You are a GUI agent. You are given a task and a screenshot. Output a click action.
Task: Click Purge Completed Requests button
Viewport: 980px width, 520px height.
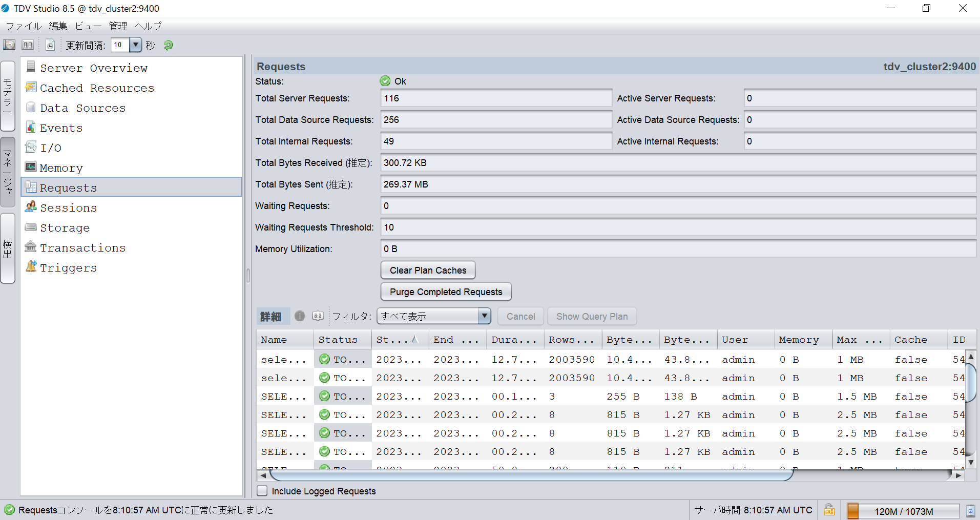(x=446, y=292)
